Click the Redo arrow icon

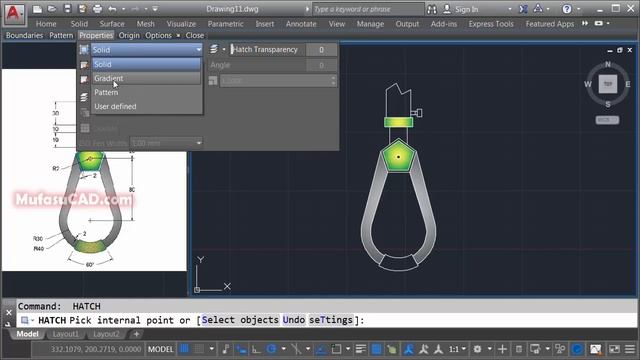pos(135,9)
